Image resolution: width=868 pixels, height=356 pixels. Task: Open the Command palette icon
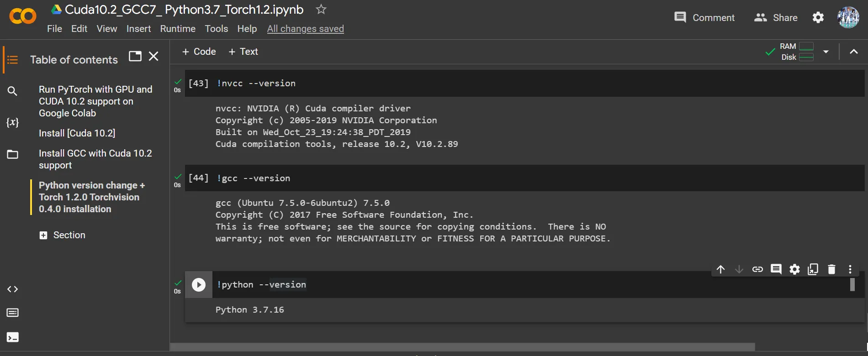point(12,313)
